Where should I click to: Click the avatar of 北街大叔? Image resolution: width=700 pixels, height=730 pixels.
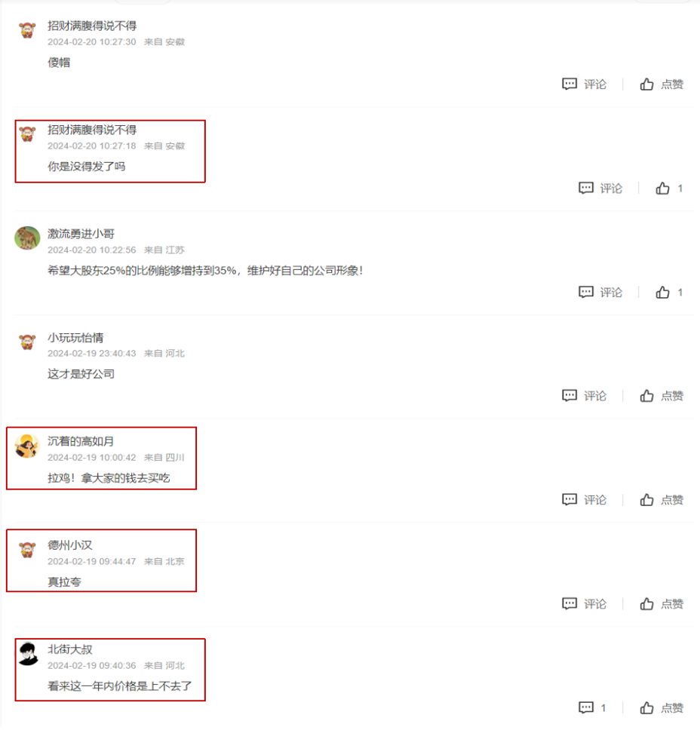tap(27, 654)
